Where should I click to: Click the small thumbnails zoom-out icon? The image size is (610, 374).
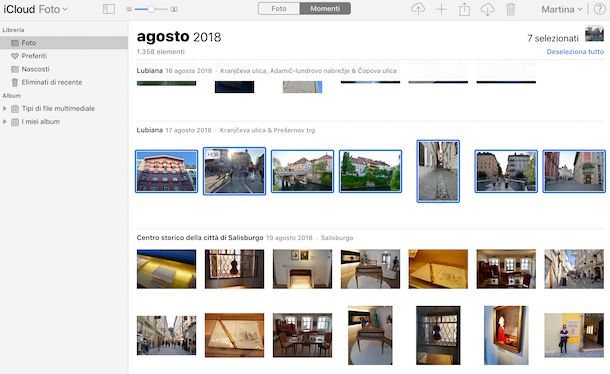(129, 9)
